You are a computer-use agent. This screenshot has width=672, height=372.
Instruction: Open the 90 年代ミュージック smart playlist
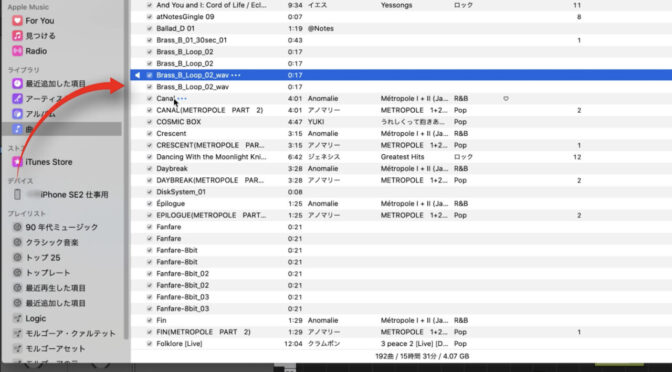coord(62,227)
